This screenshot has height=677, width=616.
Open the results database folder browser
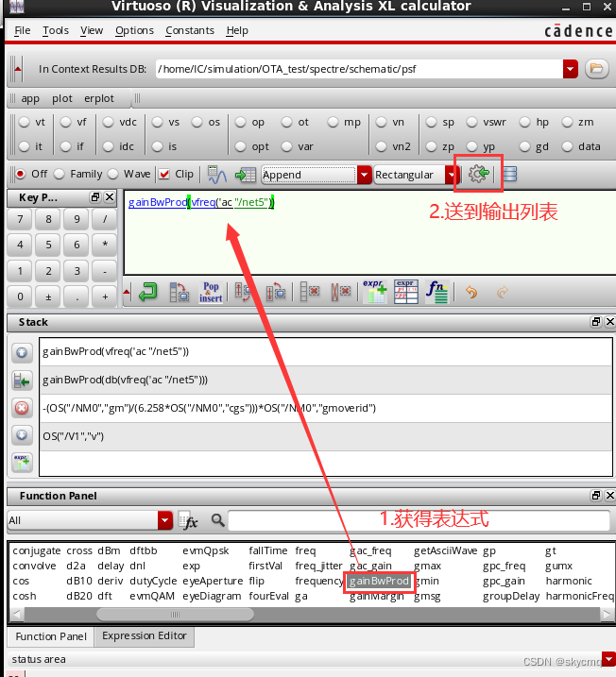click(x=596, y=69)
